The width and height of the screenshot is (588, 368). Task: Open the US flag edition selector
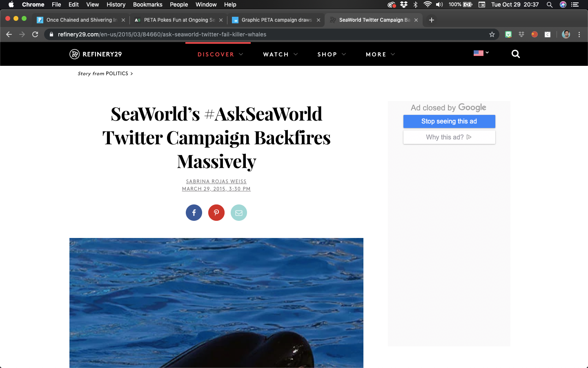481,53
